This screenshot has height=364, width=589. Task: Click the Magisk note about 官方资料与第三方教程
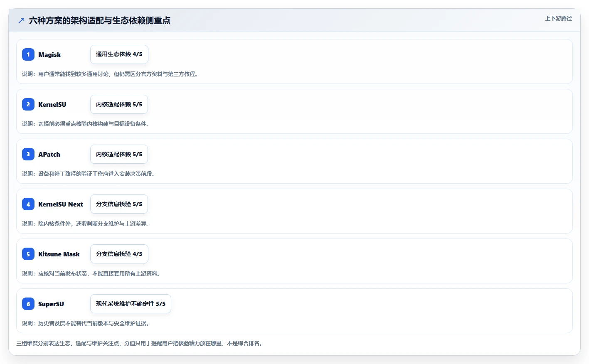pyautogui.click(x=111, y=74)
